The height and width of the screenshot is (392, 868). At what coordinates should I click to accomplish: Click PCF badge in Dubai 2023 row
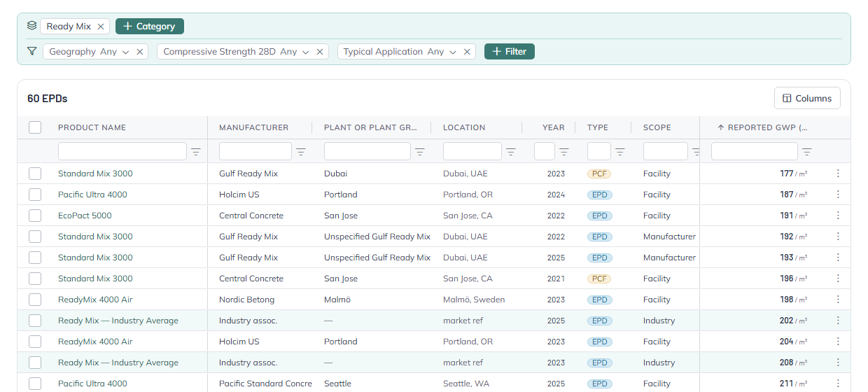tap(599, 174)
